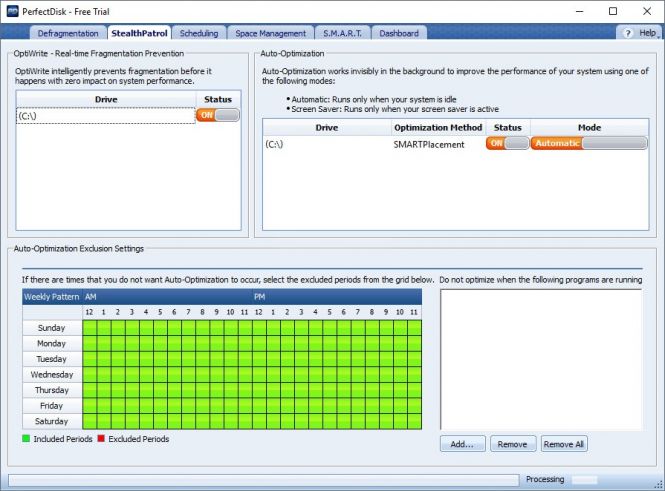Click the progress bar at the bottom
Viewport: 665px width, 491px height.
pos(263,480)
